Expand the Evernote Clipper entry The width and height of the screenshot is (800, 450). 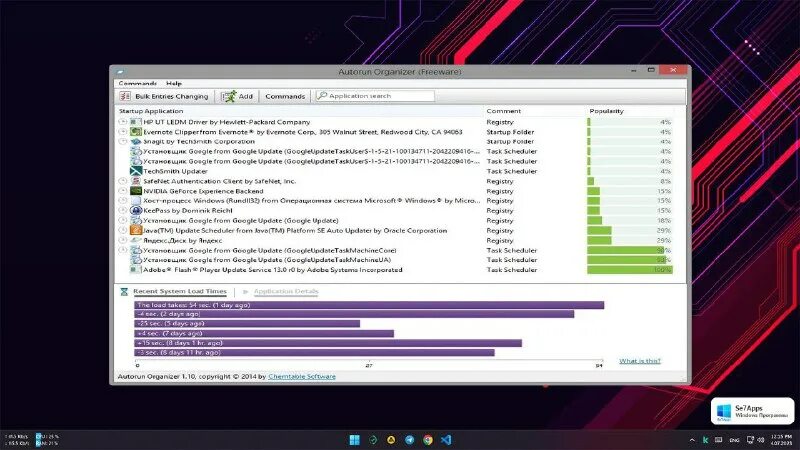click(x=122, y=132)
